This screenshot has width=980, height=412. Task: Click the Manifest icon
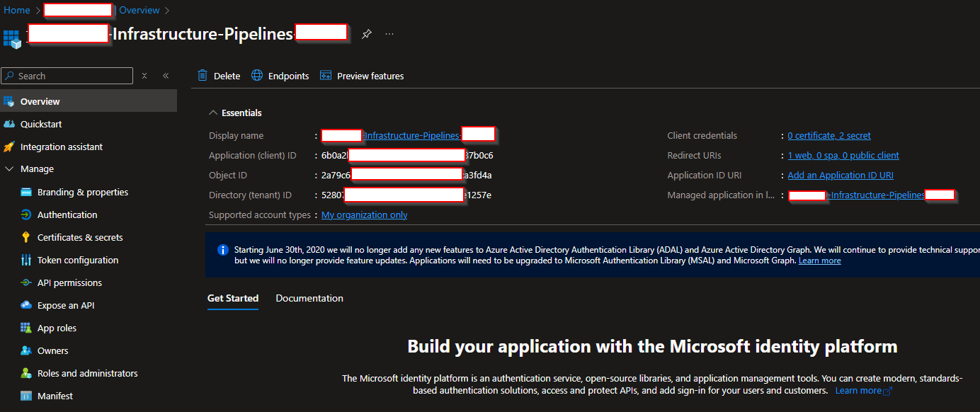(26, 396)
